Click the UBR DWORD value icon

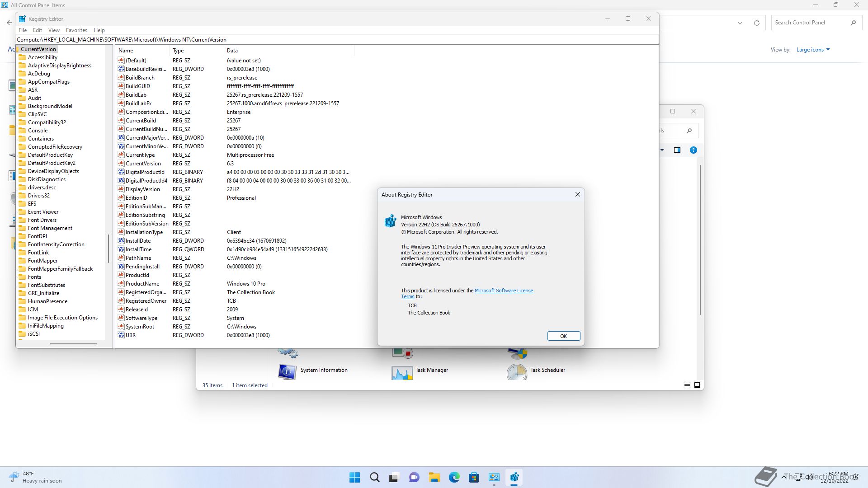tap(121, 335)
